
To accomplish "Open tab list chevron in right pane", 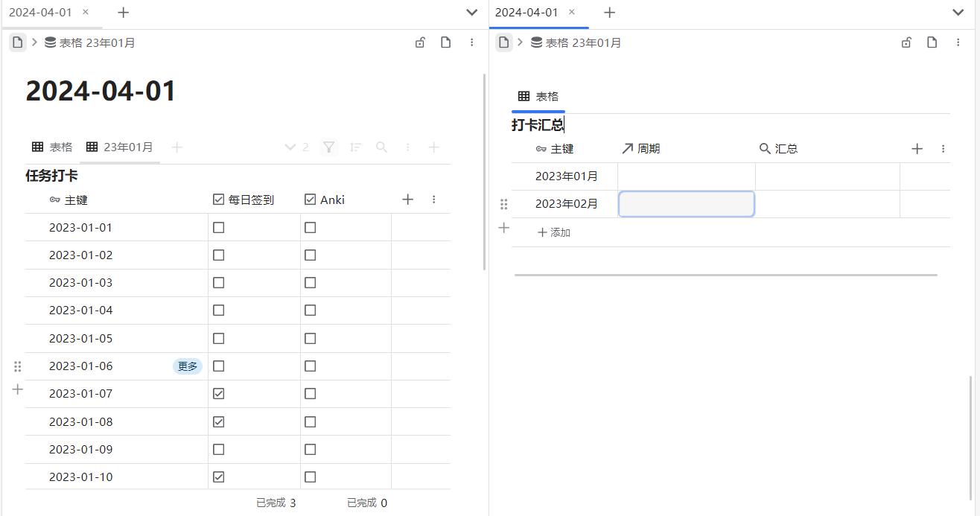I will point(958,13).
